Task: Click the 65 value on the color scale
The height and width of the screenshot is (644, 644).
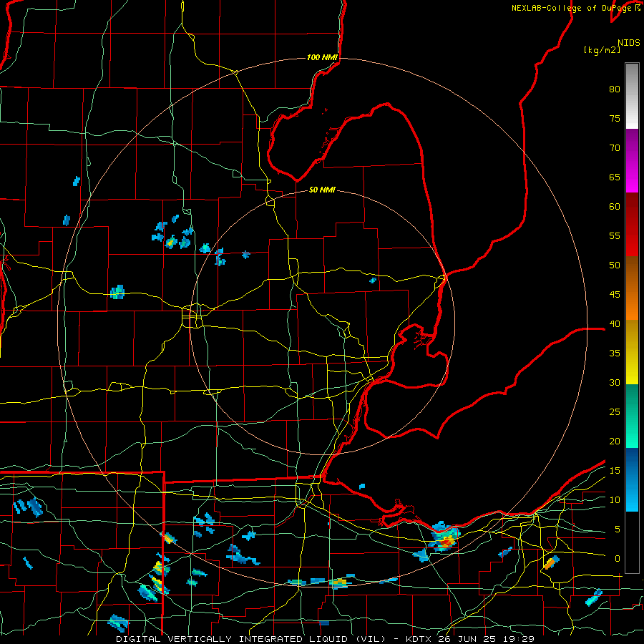Action: 615,177
